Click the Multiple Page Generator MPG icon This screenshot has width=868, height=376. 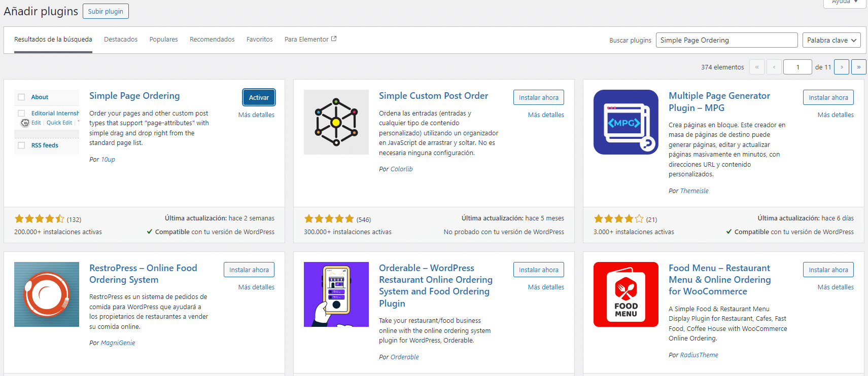click(x=626, y=122)
